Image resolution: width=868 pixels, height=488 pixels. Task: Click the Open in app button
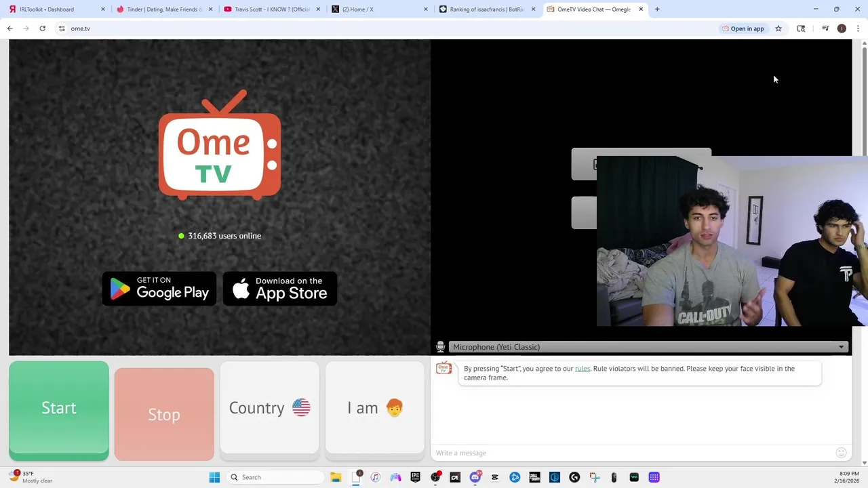743,28
